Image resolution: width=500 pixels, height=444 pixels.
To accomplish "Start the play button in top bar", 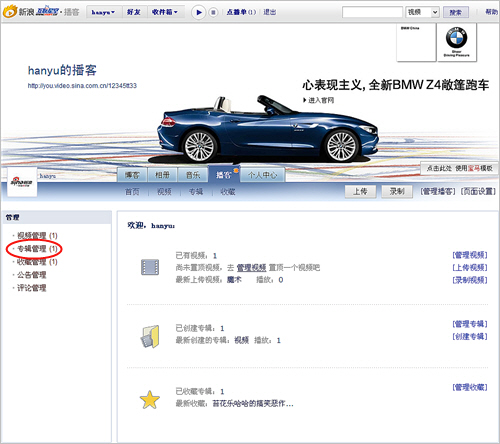I will click(x=199, y=12).
